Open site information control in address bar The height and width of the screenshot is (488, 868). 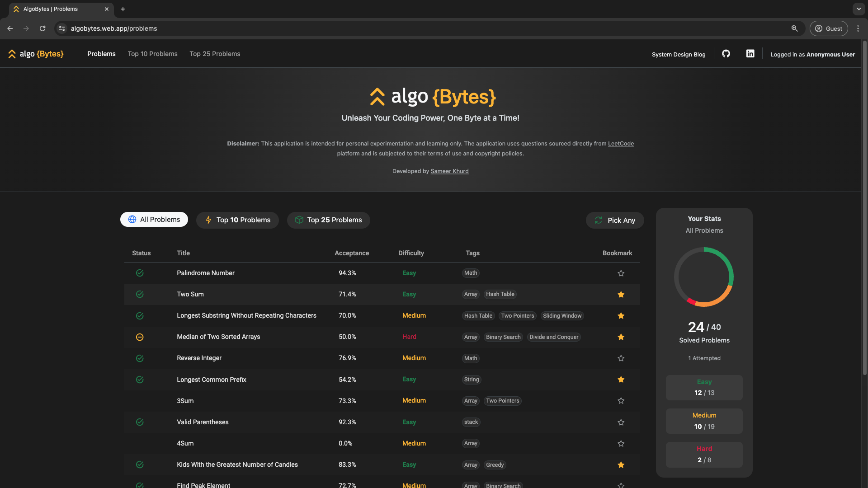click(x=62, y=28)
